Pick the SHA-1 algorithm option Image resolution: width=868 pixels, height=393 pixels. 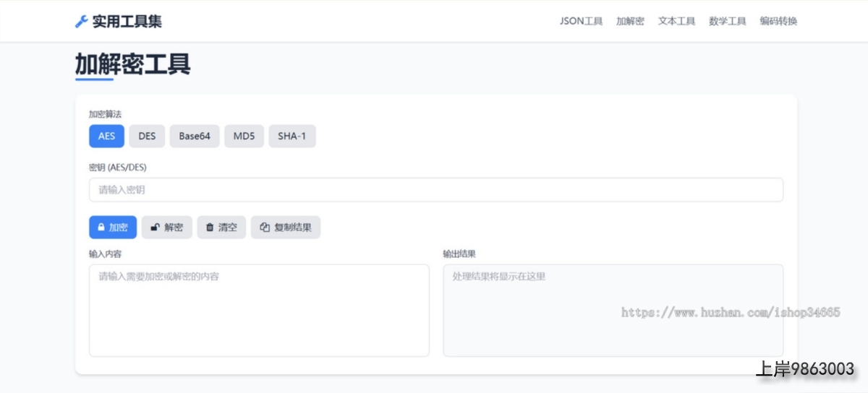click(292, 137)
